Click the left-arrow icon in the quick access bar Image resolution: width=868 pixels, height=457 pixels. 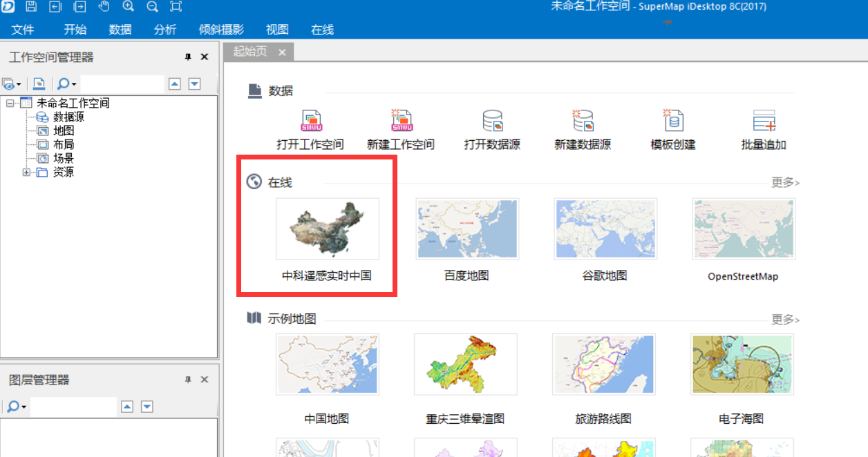[x=55, y=7]
